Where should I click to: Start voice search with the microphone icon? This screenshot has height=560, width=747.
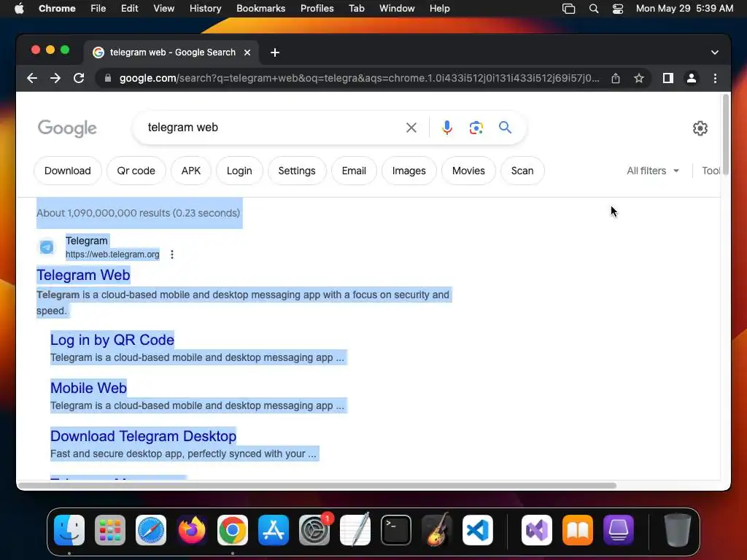click(447, 128)
